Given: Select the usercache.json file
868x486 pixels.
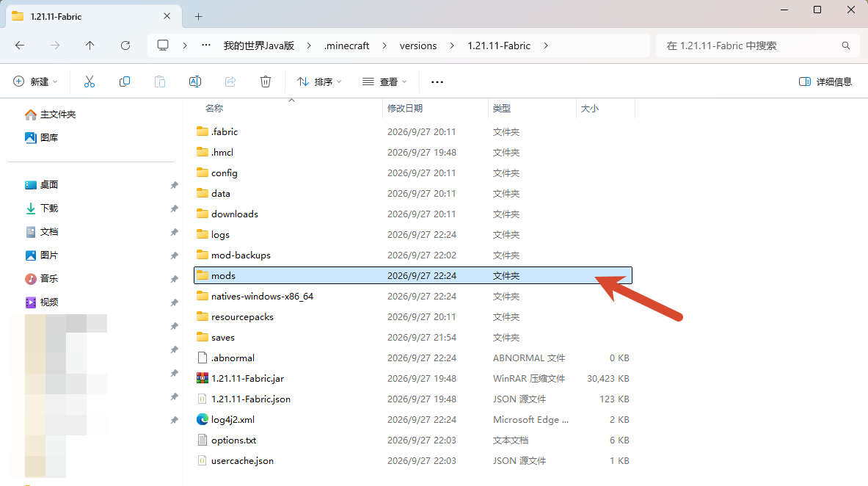Looking at the screenshot, I should [x=413, y=460].
